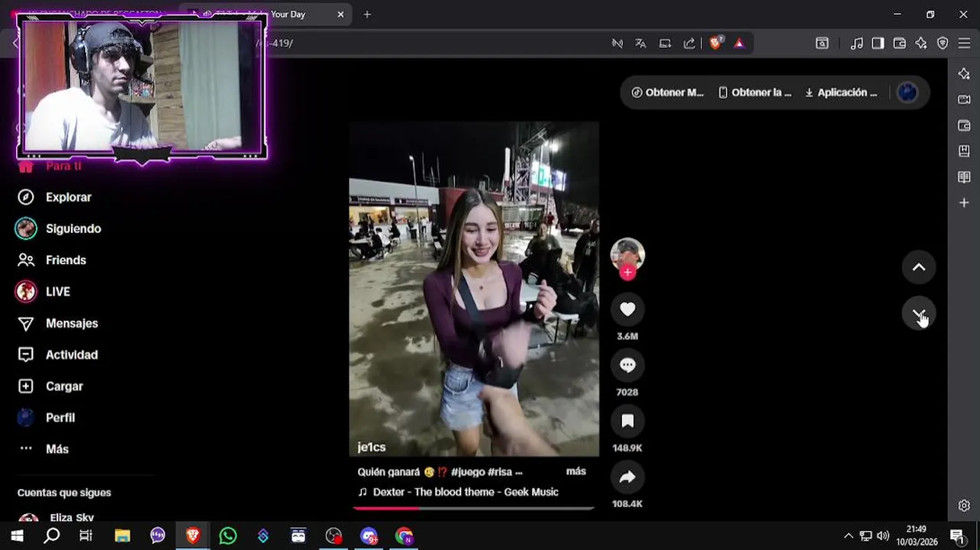Screen dimensions: 980x550
Task: Open the Brave Shields lion icon
Action: (715, 44)
